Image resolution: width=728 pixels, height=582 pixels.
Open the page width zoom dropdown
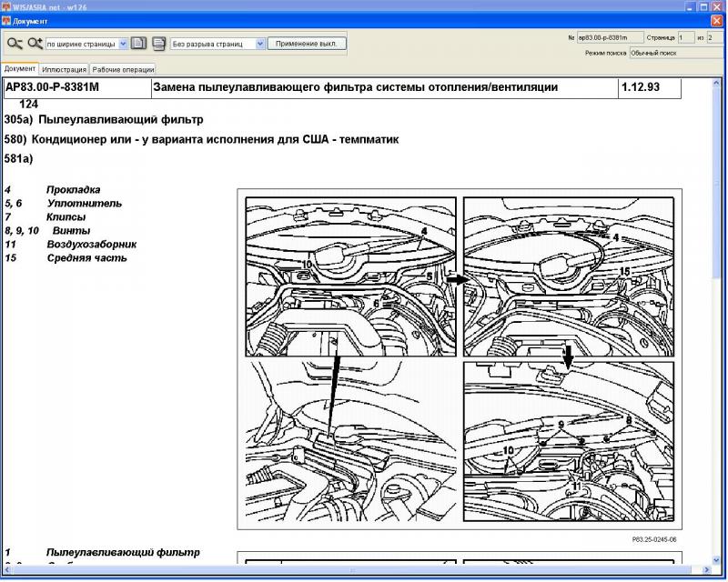click(x=123, y=44)
